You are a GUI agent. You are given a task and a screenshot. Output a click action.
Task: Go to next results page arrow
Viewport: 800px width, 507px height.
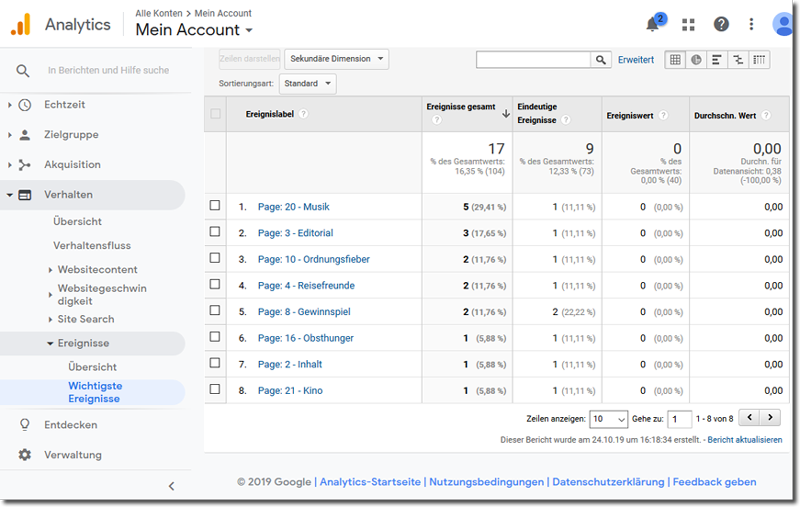click(x=770, y=418)
